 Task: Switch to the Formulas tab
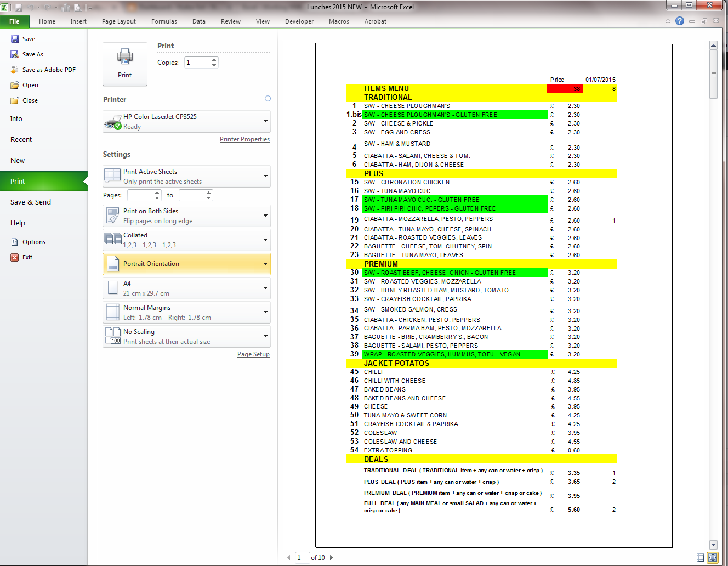point(164,21)
